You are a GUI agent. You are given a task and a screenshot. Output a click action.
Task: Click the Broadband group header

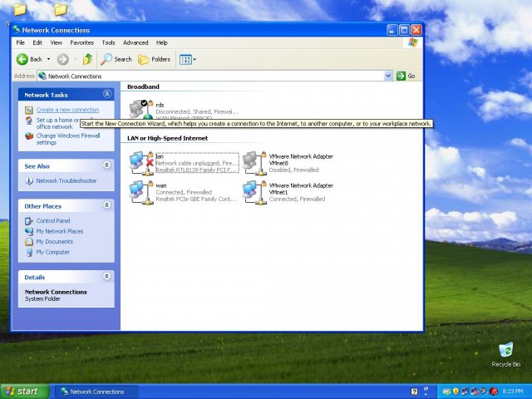(x=143, y=86)
